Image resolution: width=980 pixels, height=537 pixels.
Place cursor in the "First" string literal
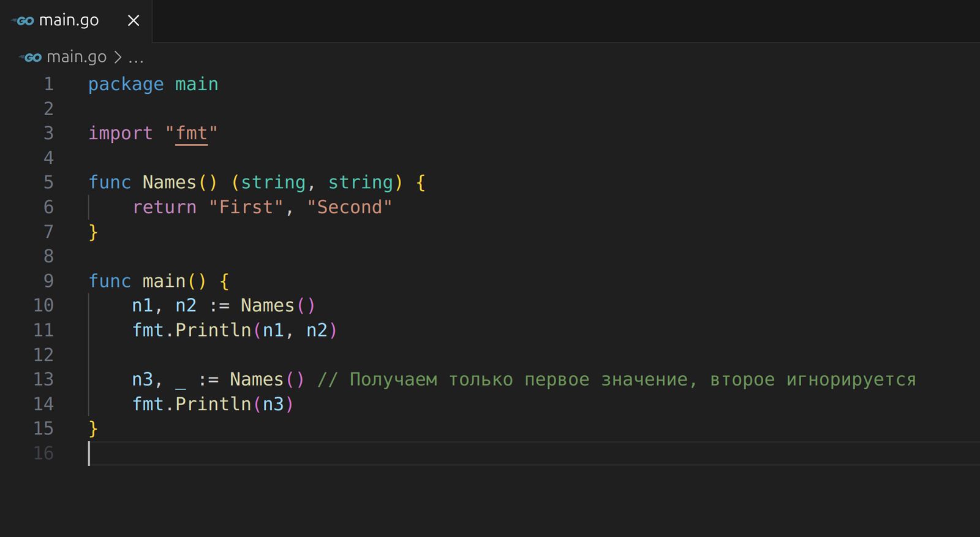(x=246, y=207)
